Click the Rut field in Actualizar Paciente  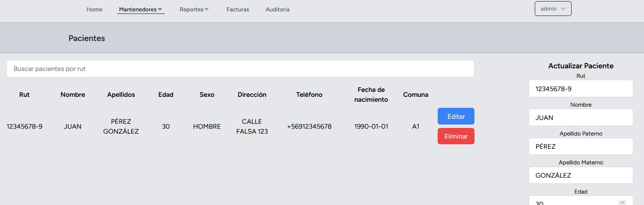pos(581,89)
